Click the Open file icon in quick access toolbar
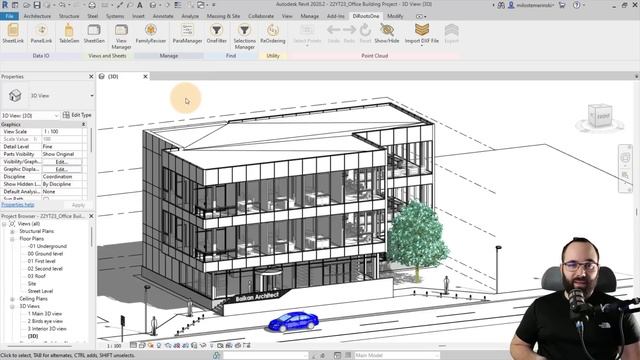 (27, 5)
